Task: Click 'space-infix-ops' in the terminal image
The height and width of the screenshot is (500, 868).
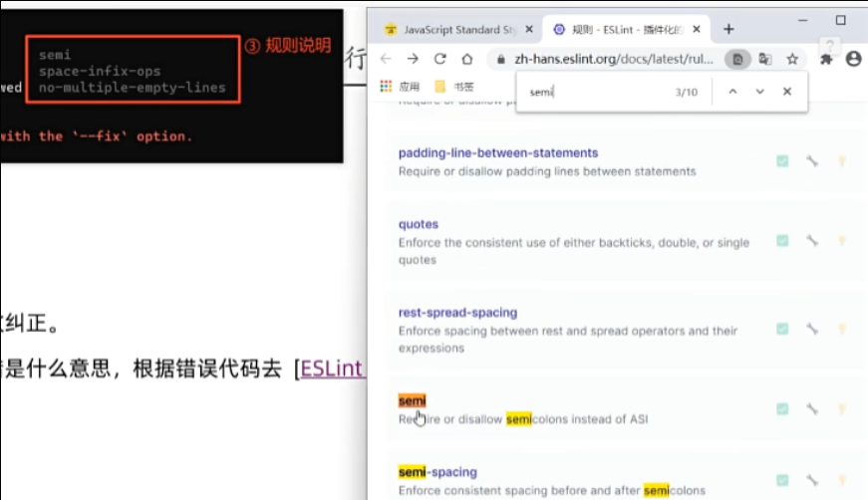Action: click(100, 72)
